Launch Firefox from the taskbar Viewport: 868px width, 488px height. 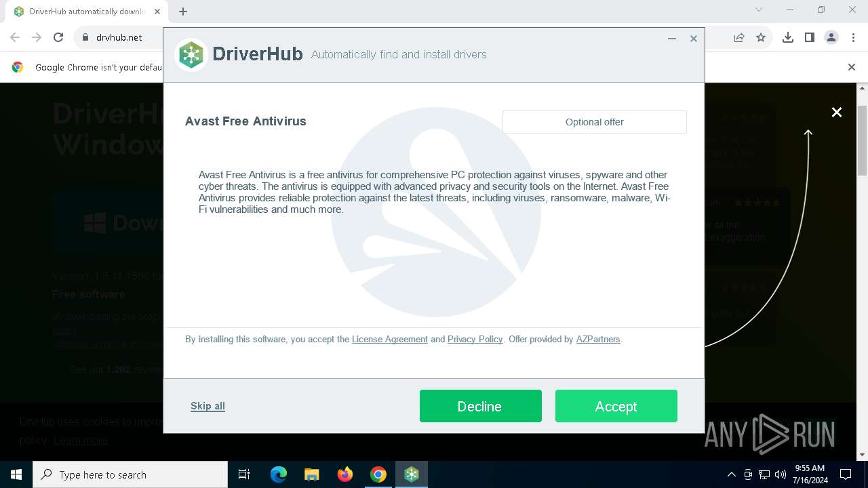[x=345, y=474]
